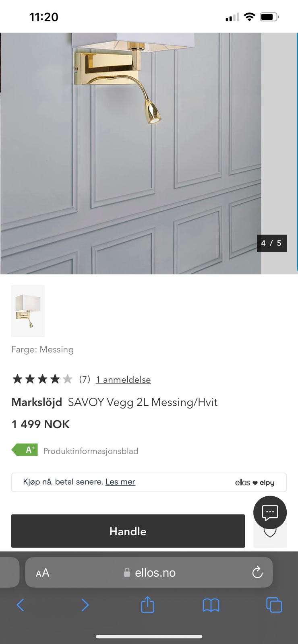Viewport: 298px width, 644px height.
Task: Open the Safari share sheet icon
Action: (x=147, y=604)
